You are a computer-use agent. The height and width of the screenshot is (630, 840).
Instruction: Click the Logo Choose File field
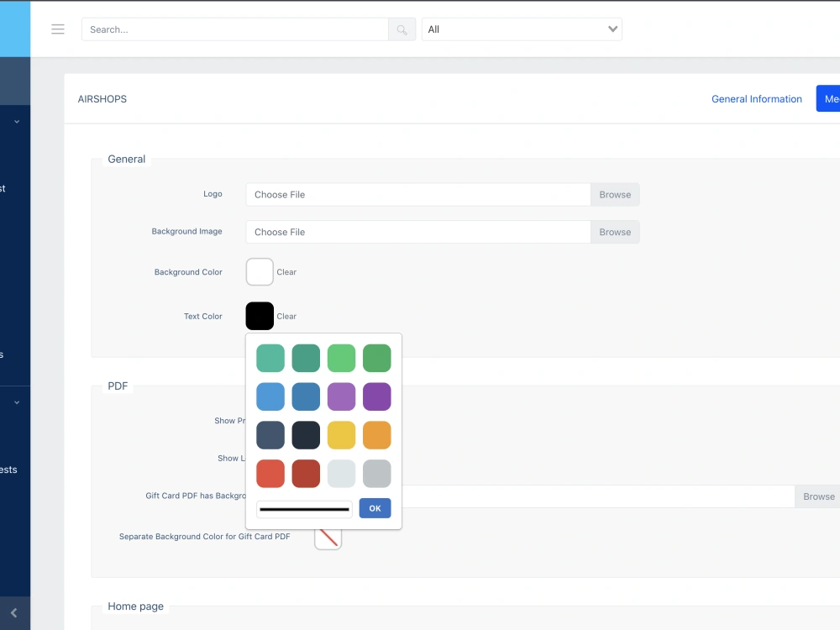[x=418, y=195]
